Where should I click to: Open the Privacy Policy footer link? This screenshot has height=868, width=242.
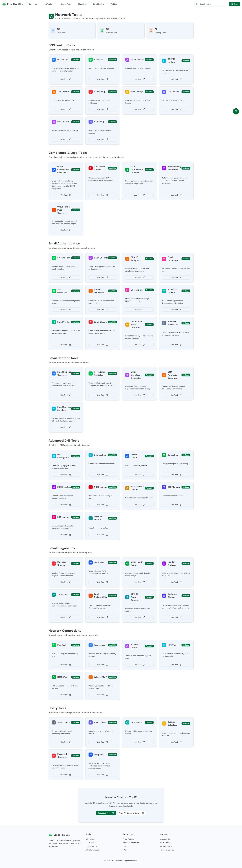(166, 846)
